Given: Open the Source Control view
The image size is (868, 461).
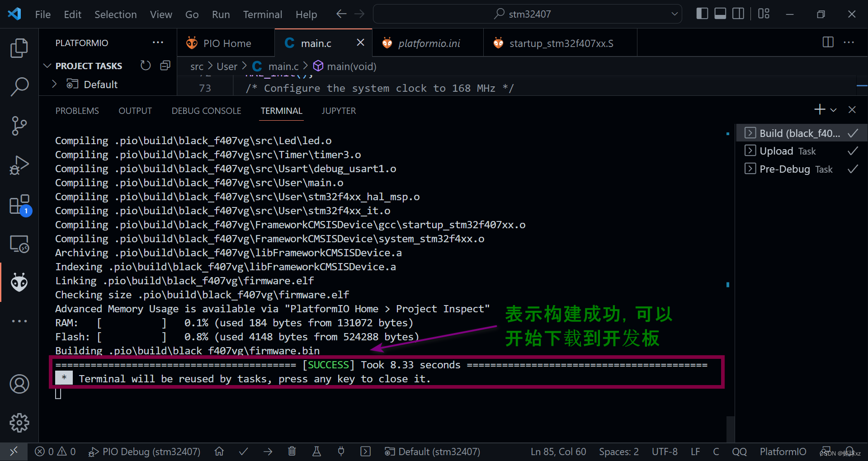Looking at the screenshot, I should coord(19,126).
